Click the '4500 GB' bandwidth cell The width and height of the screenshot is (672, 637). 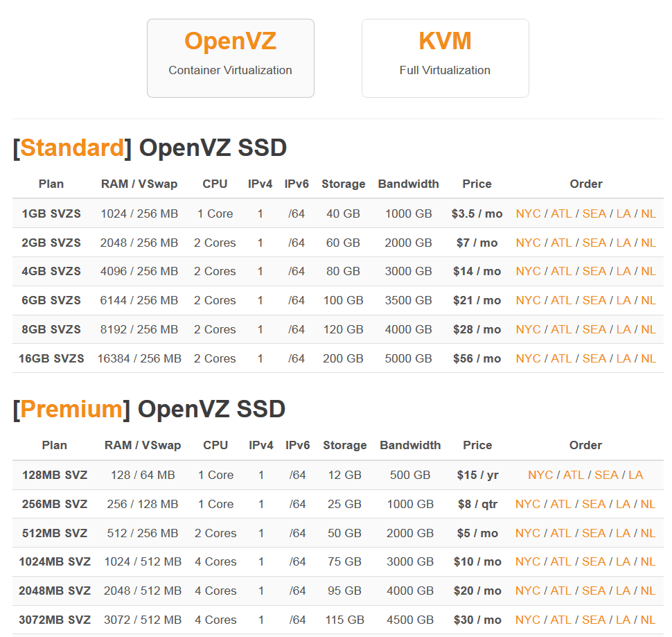(410, 620)
